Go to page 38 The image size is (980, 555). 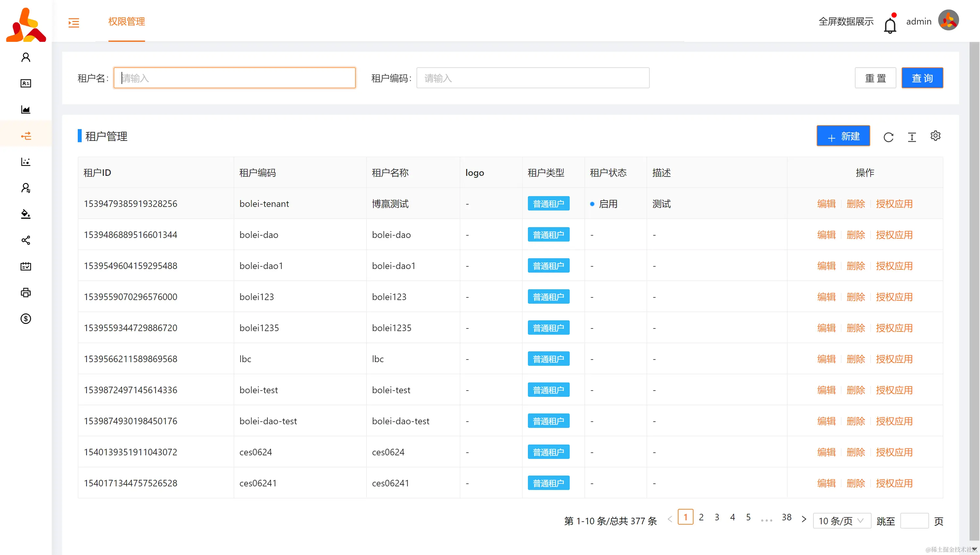point(787,517)
